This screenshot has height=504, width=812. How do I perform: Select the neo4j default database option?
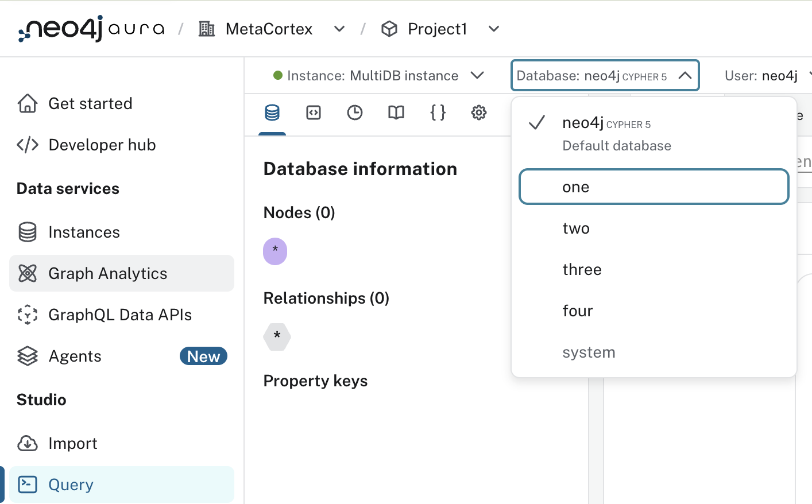pyautogui.click(x=654, y=134)
